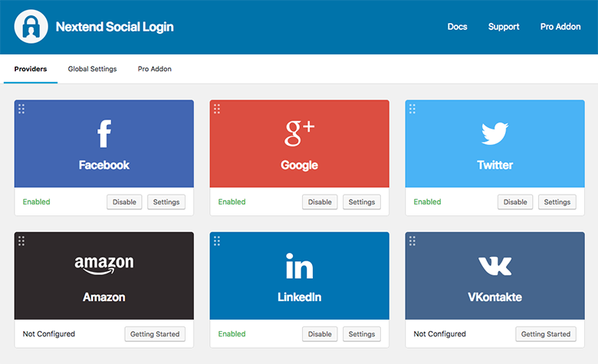Grab the drag handle on Facebook card

point(21,109)
